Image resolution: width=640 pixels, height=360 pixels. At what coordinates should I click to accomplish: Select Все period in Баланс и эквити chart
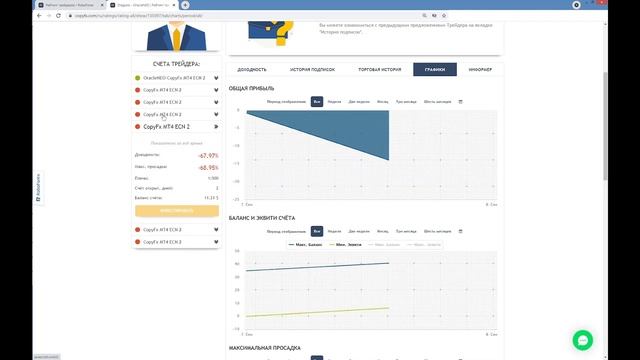pos(317,231)
